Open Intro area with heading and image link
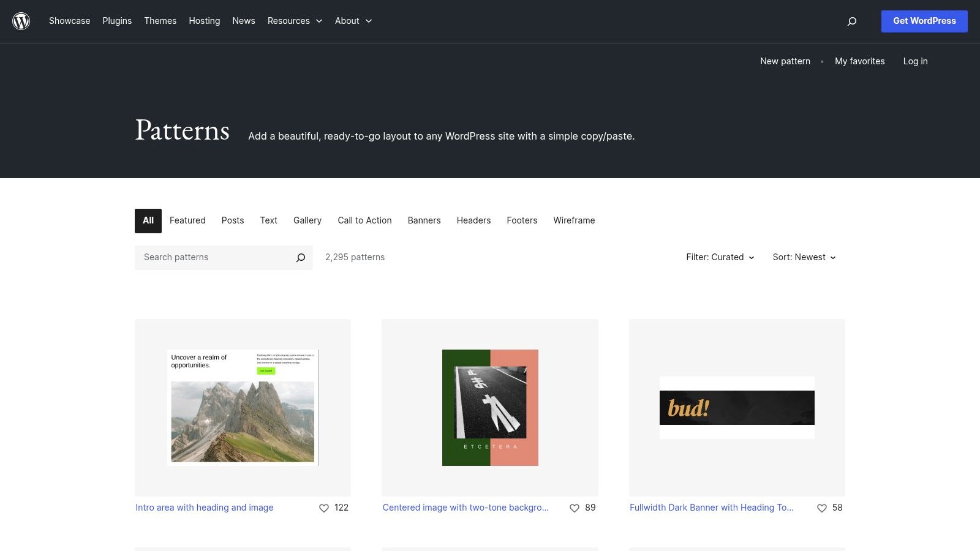The height and width of the screenshot is (551, 980). [x=205, y=508]
